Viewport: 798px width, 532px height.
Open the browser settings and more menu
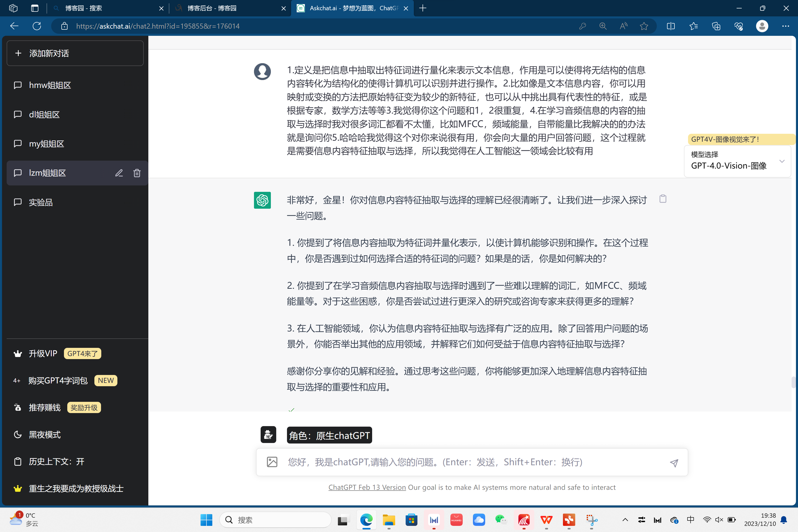coord(785,26)
